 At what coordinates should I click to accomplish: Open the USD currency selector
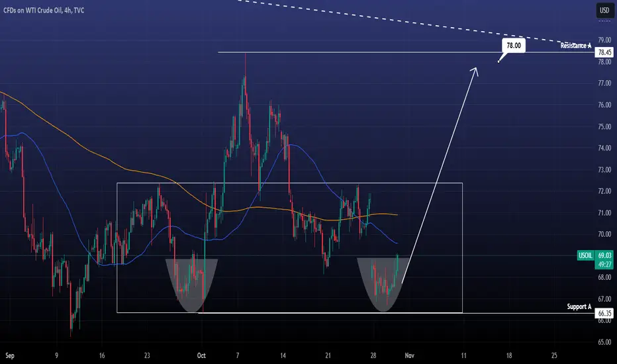(604, 10)
